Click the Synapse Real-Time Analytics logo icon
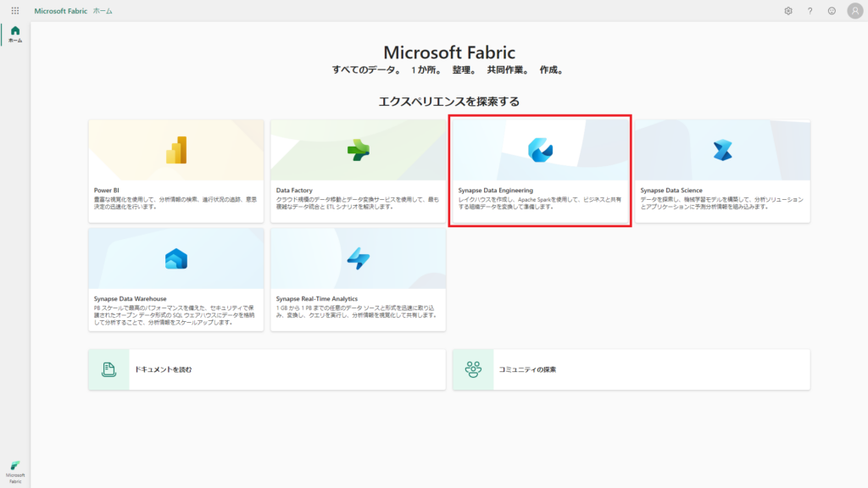 click(358, 258)
